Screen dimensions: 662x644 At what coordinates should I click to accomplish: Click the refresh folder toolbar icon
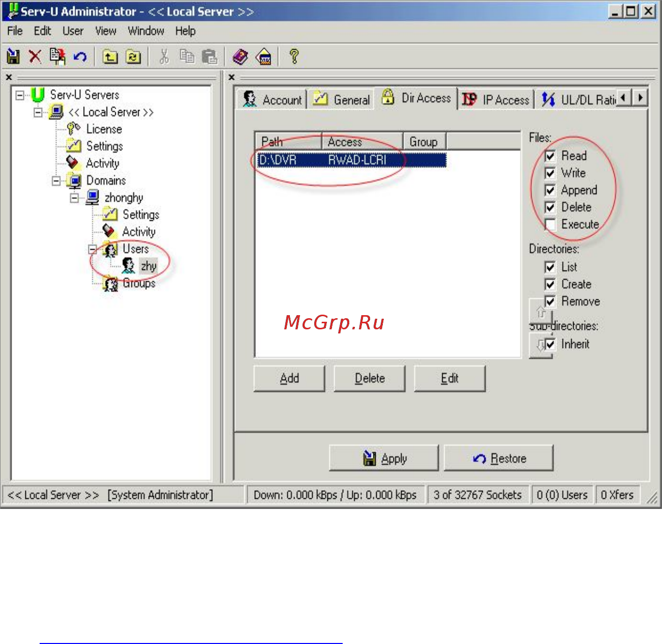click(133, 57)
